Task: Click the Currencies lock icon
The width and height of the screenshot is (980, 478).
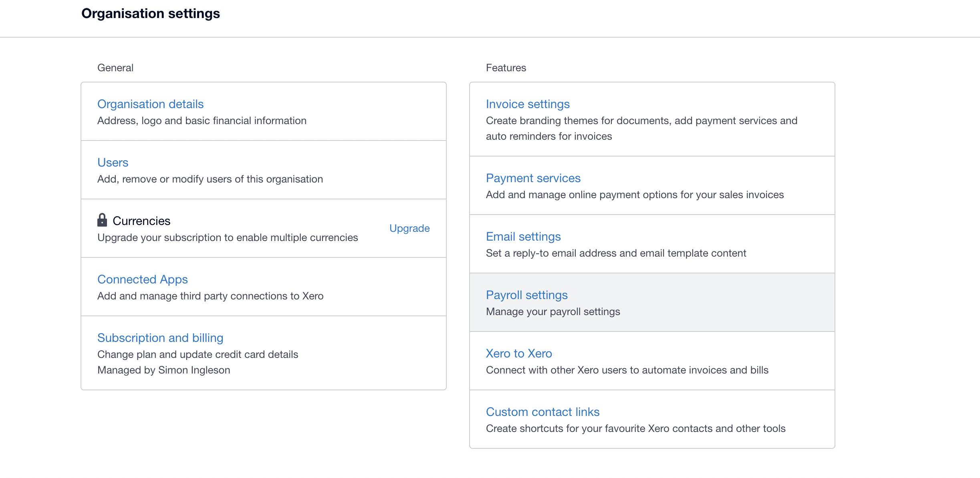Action: tap(102, 220)
